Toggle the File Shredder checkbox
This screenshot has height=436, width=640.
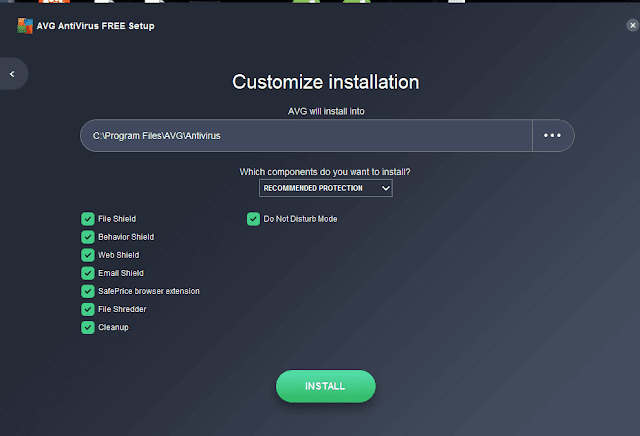pos(88,309)
